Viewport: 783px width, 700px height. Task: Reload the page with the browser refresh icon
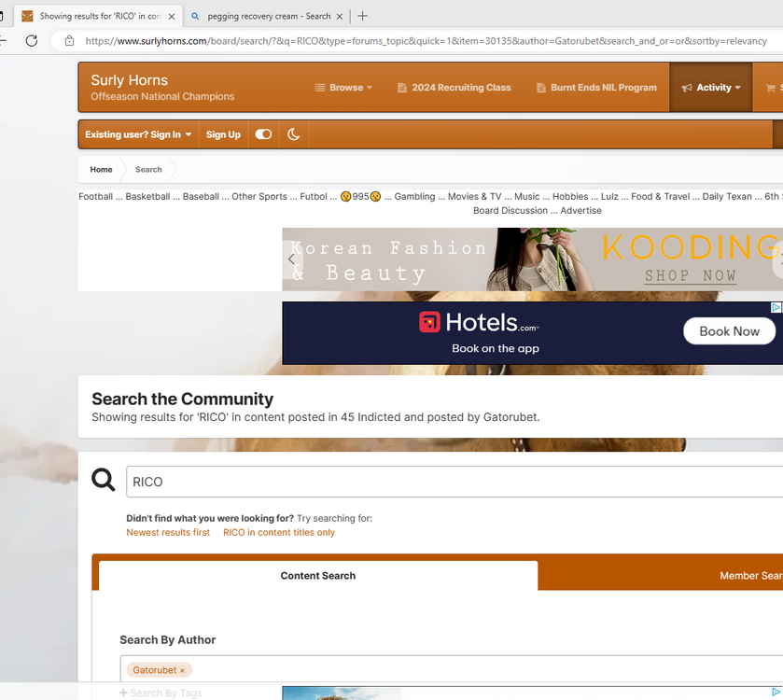(32, 41)
